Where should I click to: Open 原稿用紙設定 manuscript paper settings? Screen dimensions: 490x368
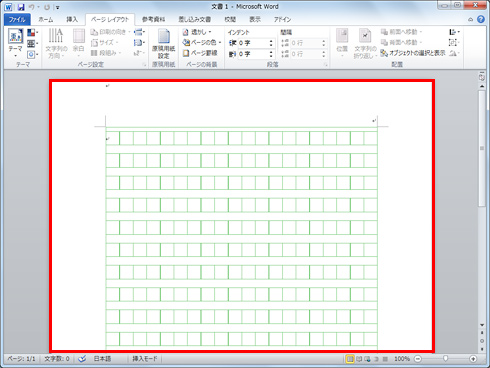point(163,44)
